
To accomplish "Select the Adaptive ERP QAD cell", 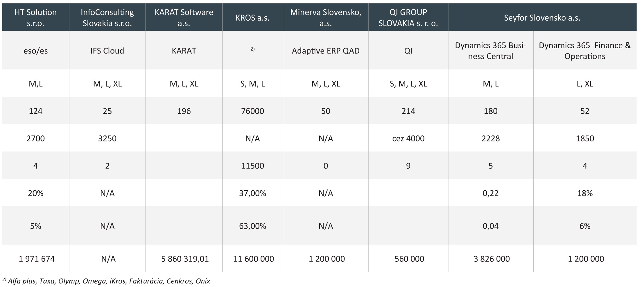I will click(326, 51).
